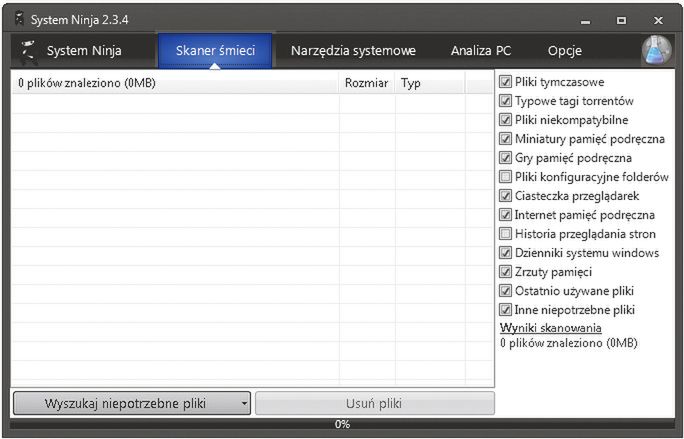Screen dimensions: 684x439
Task: Open the System Ninja home tab
Action: 83,51
